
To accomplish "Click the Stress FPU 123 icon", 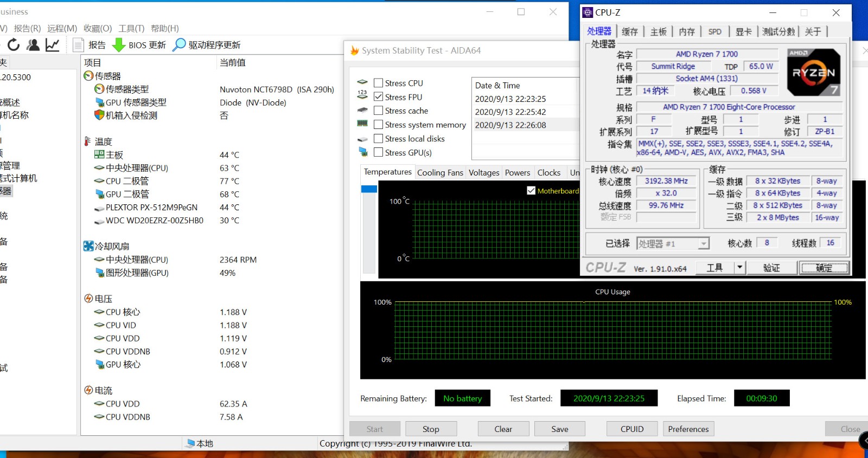I will tap(362, 94).
